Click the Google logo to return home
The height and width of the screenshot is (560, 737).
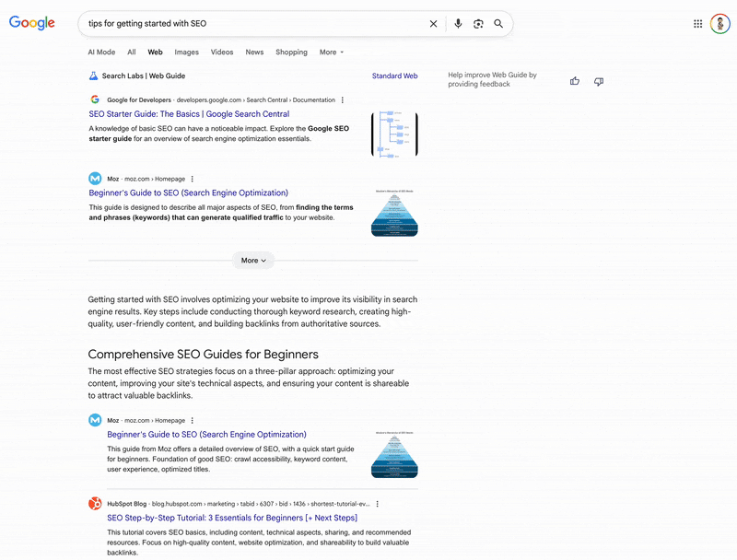coord(30,23)
